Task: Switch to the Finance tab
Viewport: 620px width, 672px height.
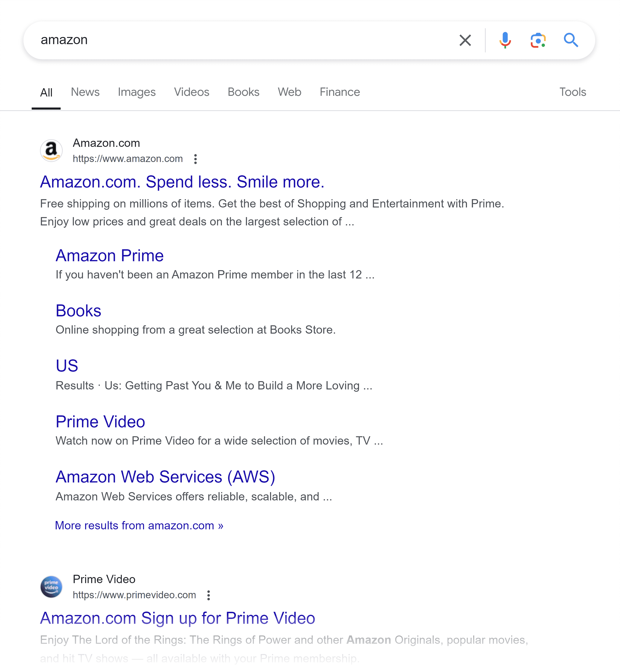Action: coord(340,92)
